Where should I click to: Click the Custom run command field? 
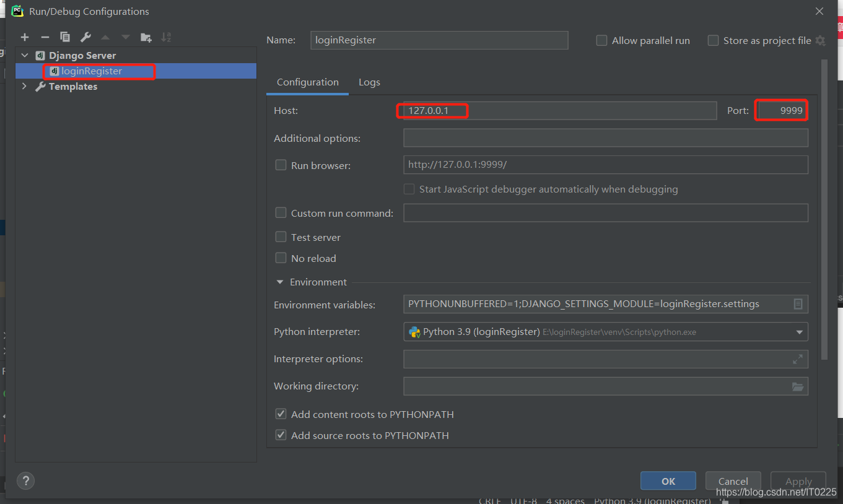[x=606, y=212]
